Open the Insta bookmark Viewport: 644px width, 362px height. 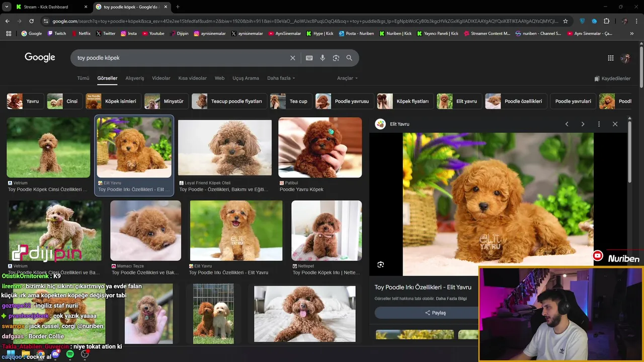129,34
